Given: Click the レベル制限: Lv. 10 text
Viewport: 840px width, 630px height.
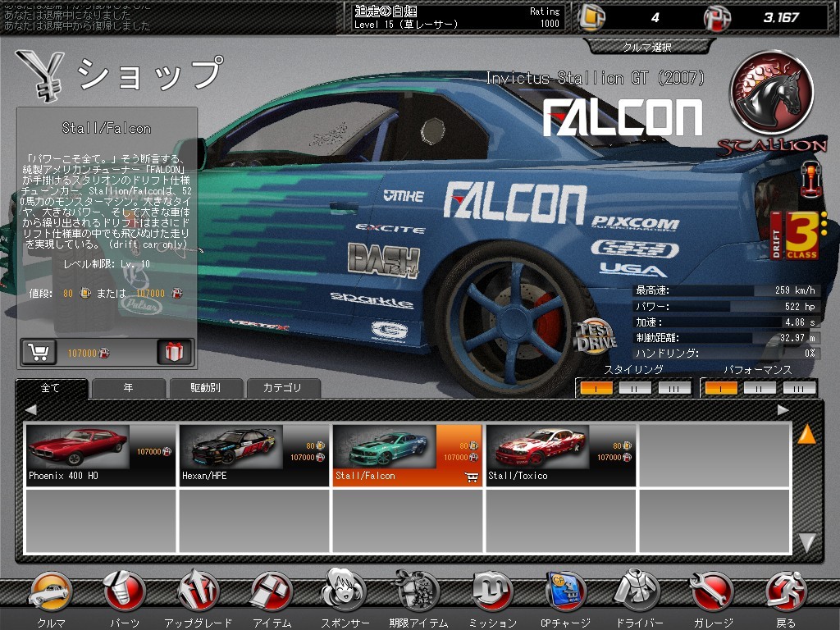Looking at the screenshot, I should point(107,264).
